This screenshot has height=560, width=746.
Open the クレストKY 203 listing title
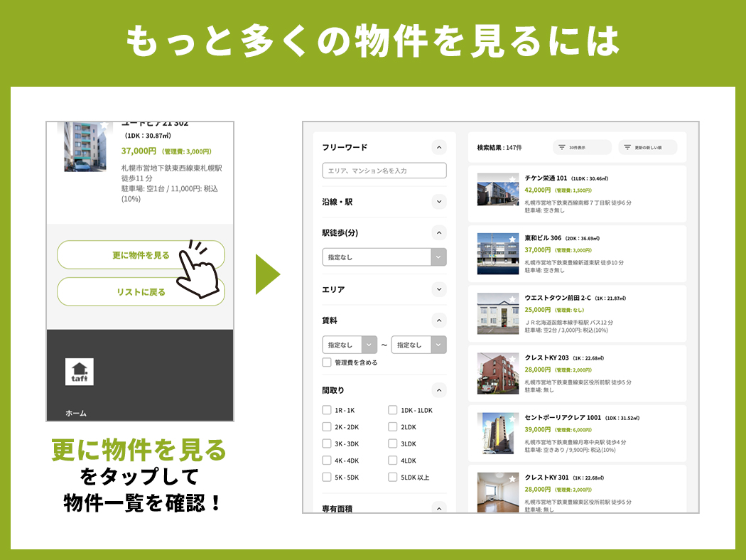pos(546,357)
